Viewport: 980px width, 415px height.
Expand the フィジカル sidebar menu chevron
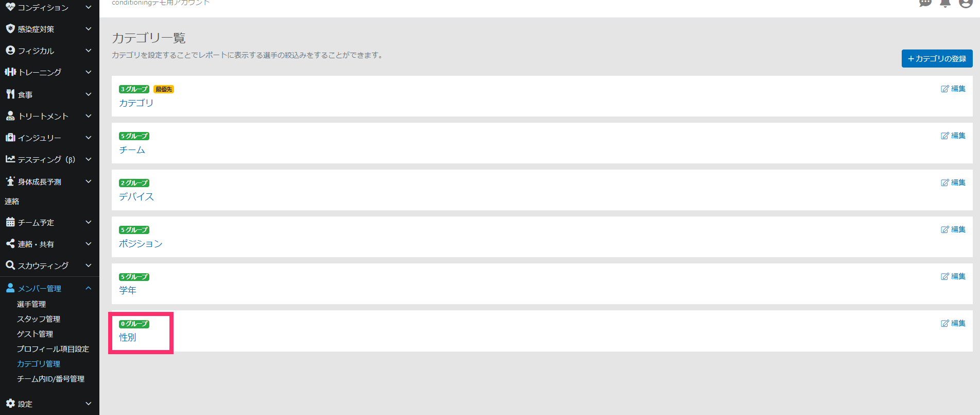point(89,51)
